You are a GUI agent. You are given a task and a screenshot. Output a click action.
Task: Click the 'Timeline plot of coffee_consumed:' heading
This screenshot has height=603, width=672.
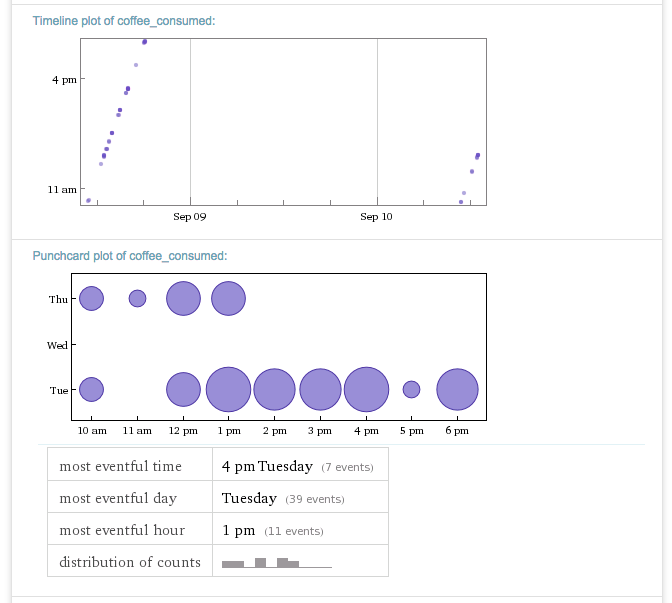coord(124,21)
